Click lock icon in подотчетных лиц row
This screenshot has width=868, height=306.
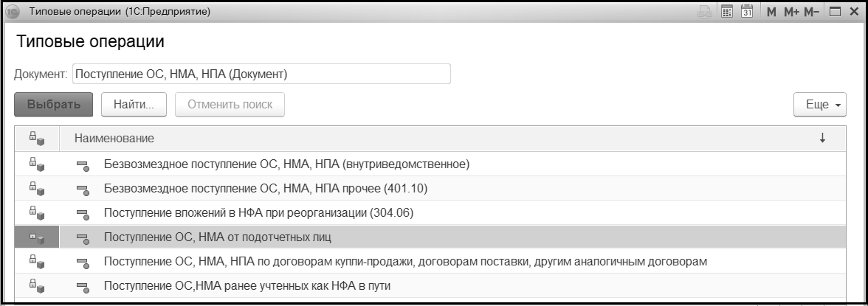click(x=36, y=237)
